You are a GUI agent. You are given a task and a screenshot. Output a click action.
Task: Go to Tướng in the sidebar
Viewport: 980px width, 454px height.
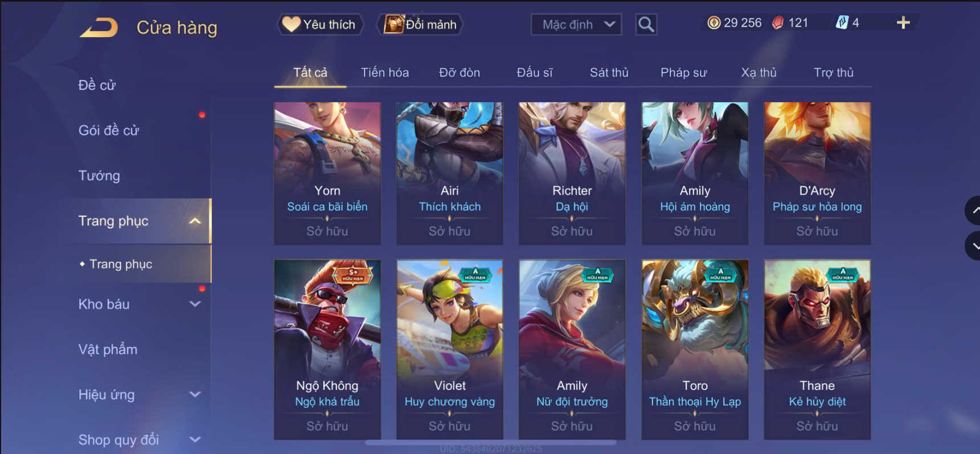(99, 176)
